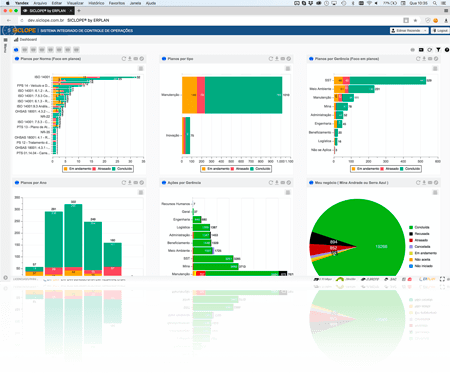Click the browser back arrow
Image resolution: width=450 pixels, height=373 pixels.
pyautogui.click(x=9, y=20)
